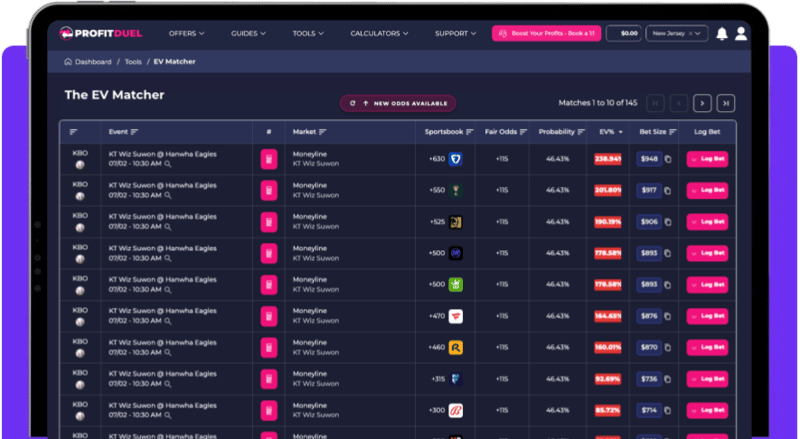Open the first column filter icon
The width and height of the screenshot is (800, 439).
[73, 132]
